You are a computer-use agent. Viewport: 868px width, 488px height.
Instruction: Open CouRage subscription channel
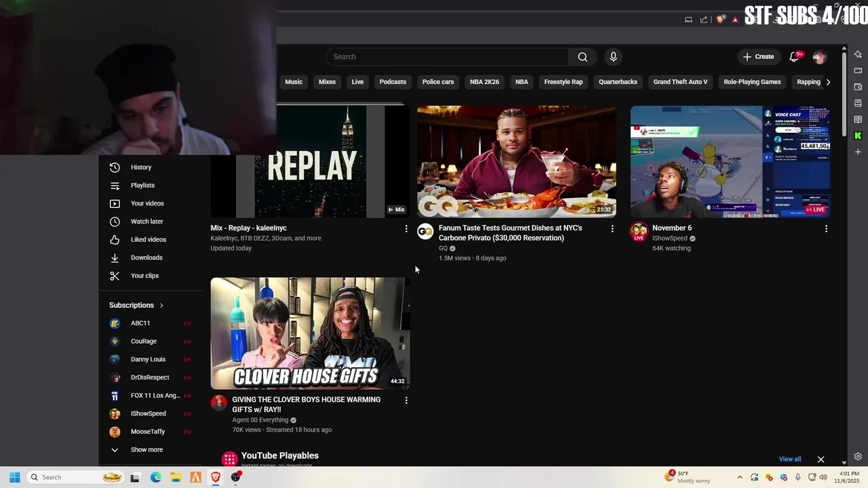pos(151,342)
